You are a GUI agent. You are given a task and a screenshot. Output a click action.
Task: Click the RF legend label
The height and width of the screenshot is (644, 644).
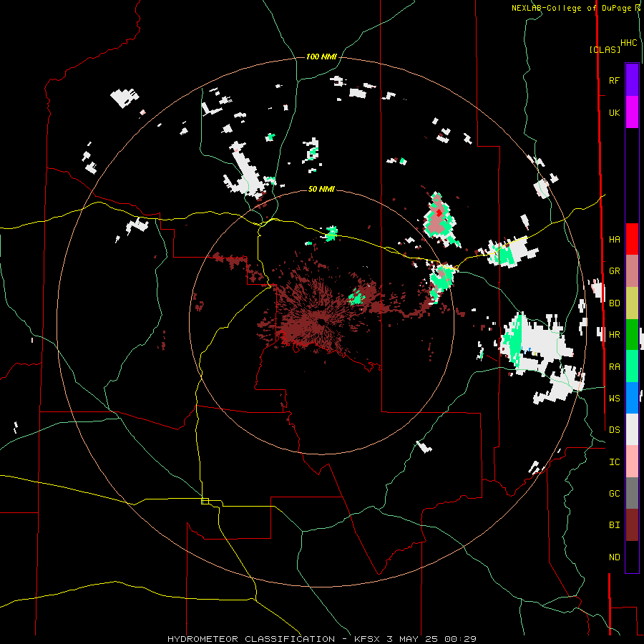(x=614, y=80)
